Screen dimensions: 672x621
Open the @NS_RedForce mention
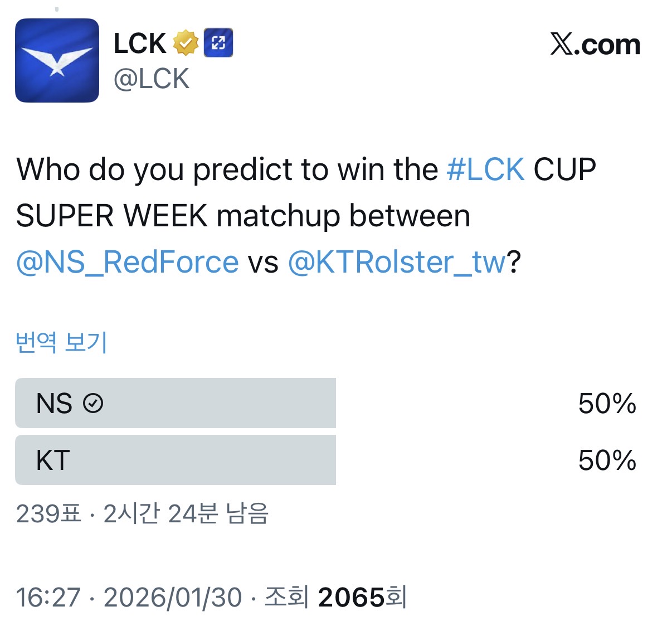click(128, 262)
